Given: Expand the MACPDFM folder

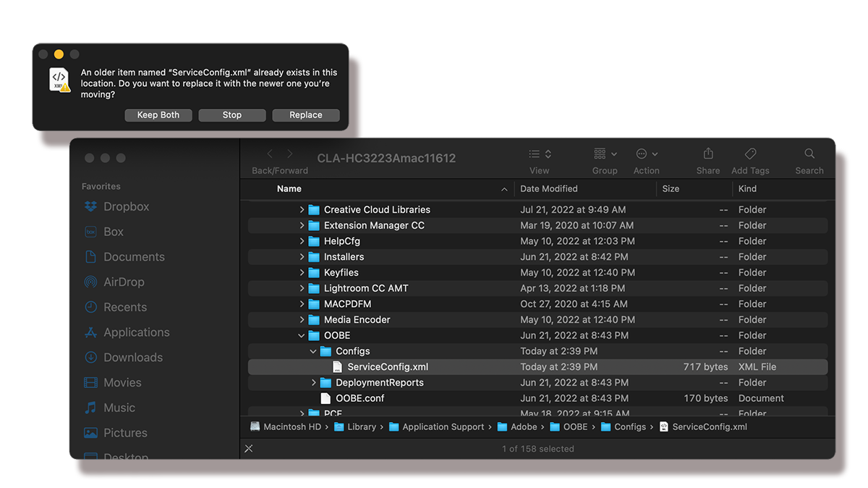Looking at the screenshot, I should (x=302, y=304).
